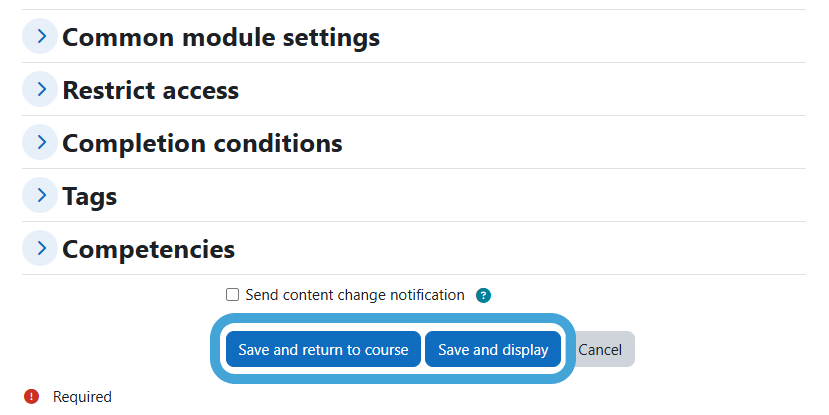This screenshot has height=415, width=829.
Task: Open help for content change notification
Action: pyautogui.click(x=483, y=295)
